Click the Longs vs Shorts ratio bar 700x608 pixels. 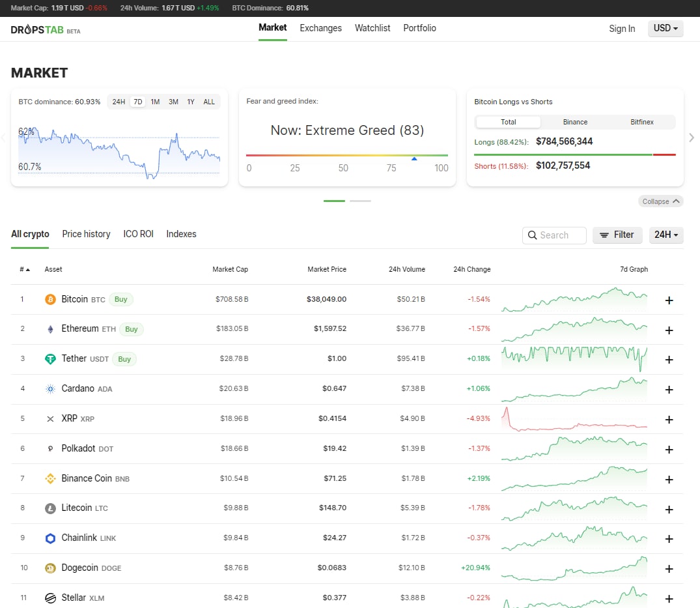coord(574,154)
